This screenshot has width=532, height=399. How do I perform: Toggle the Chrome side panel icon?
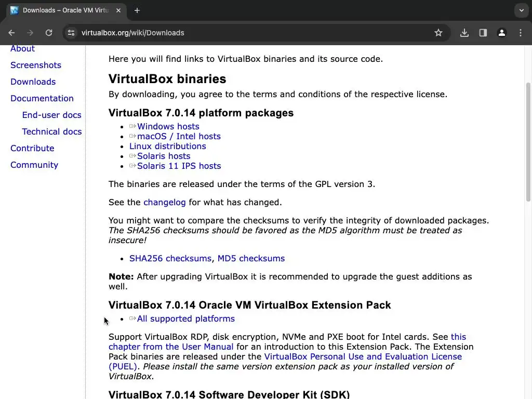coord(483,33)
